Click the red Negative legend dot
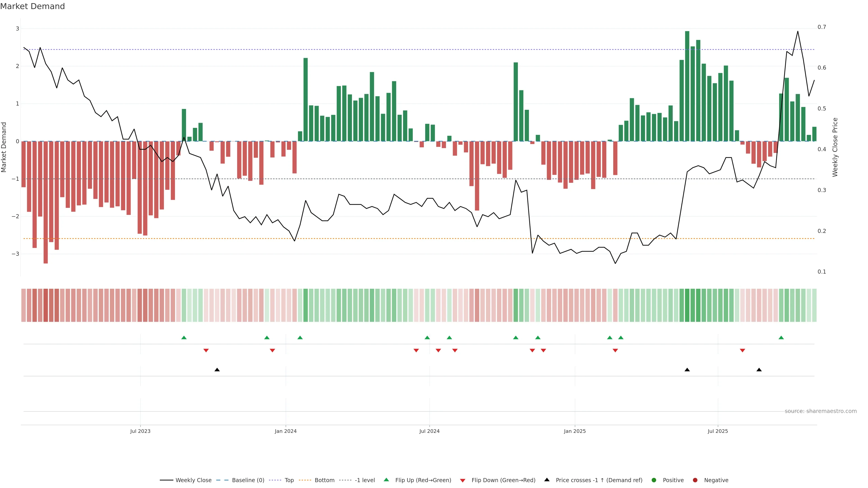 (695, 480)
